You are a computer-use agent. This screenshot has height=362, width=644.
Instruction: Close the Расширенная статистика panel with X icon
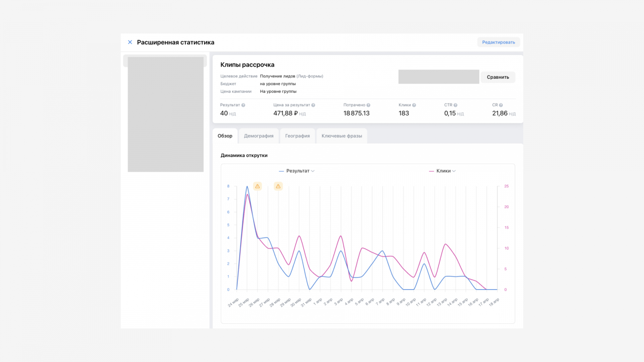[130, 42]
